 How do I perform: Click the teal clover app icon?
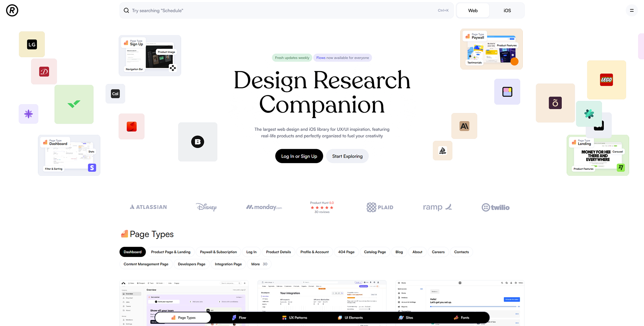(x=589, y=114)
